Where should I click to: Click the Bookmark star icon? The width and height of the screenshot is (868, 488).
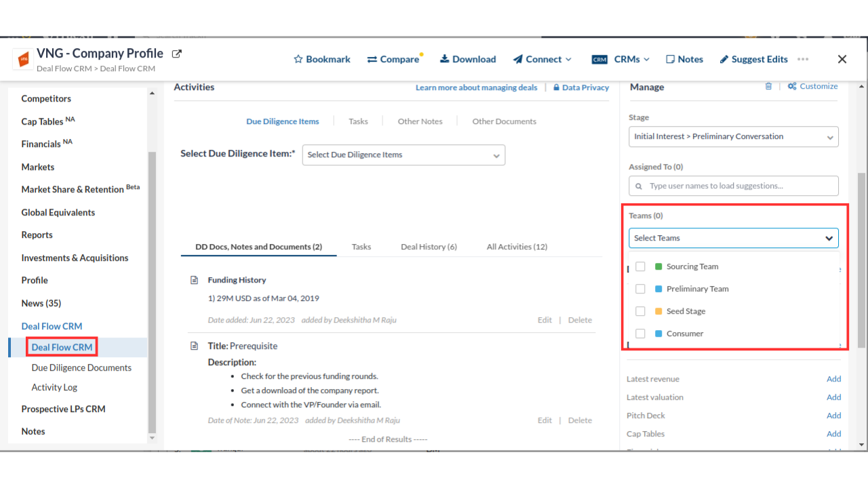298,60
